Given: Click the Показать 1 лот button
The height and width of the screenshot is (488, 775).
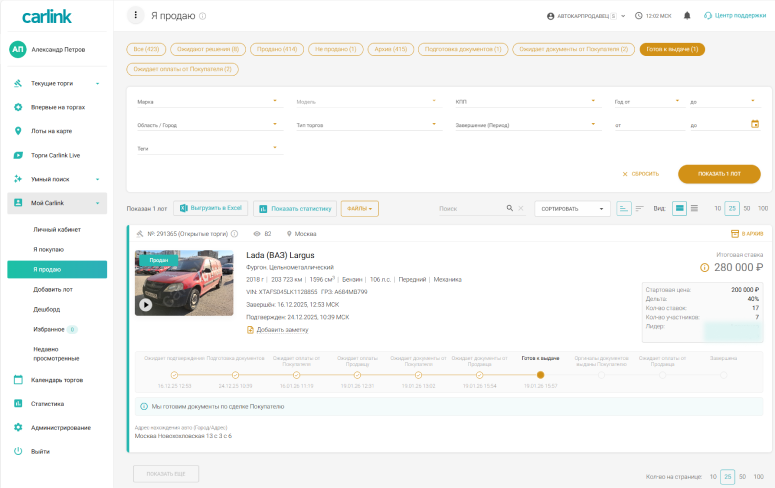Looking at the screenshot, I should click(x=718, y=173).
